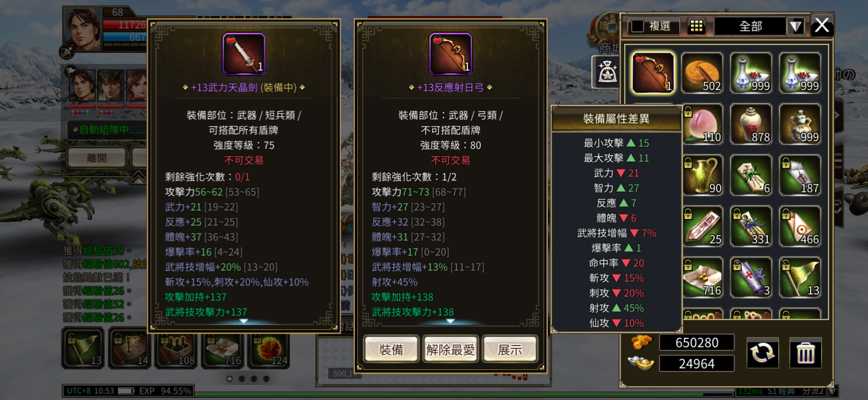Click the 裝備 equip button

point(391,349)
